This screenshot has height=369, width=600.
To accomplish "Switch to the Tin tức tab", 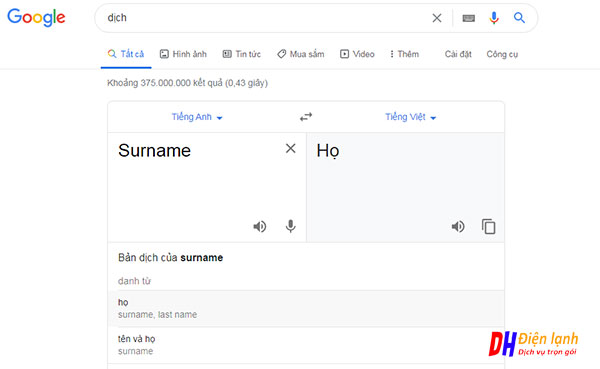I will (x=241, y=54).
